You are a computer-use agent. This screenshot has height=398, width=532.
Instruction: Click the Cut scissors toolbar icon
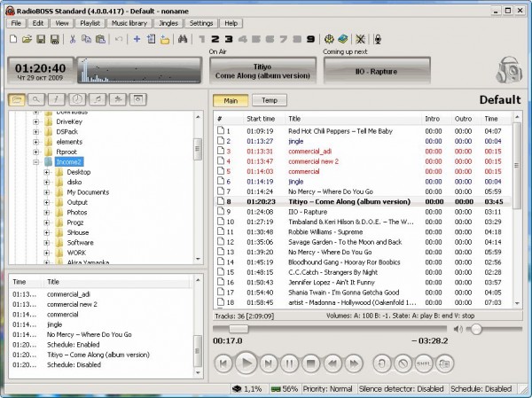click(x=73, y=39)
